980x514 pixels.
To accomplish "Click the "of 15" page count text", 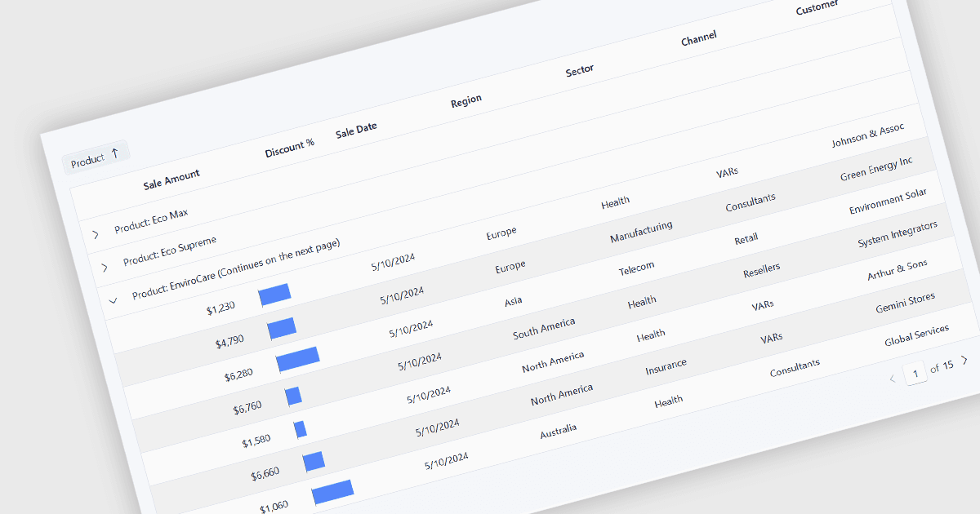I will [942, 367].
